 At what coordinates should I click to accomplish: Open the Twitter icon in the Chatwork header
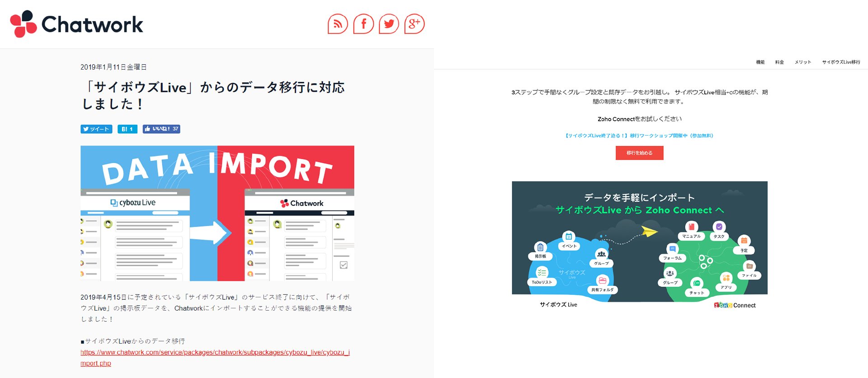(389, 24)
